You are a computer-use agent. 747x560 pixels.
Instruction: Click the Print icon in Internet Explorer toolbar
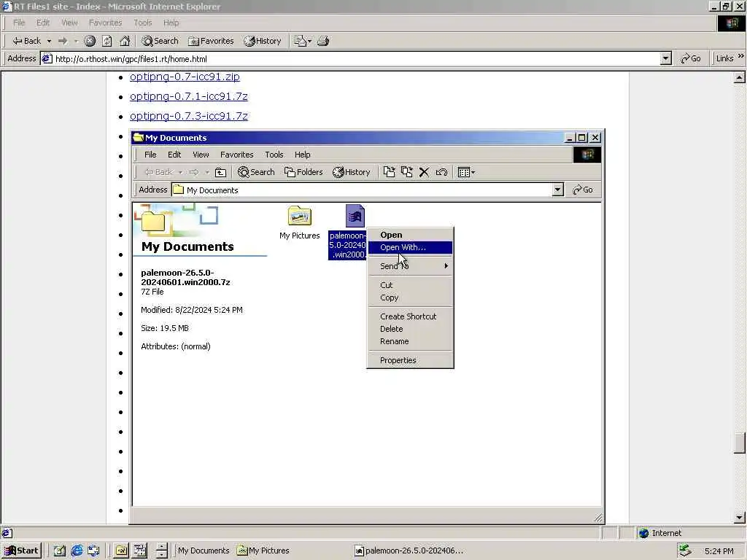323,41
